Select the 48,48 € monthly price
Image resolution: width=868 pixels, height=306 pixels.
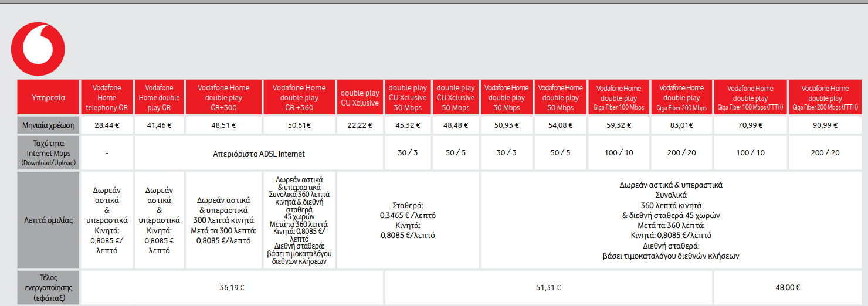click(456, 125)
